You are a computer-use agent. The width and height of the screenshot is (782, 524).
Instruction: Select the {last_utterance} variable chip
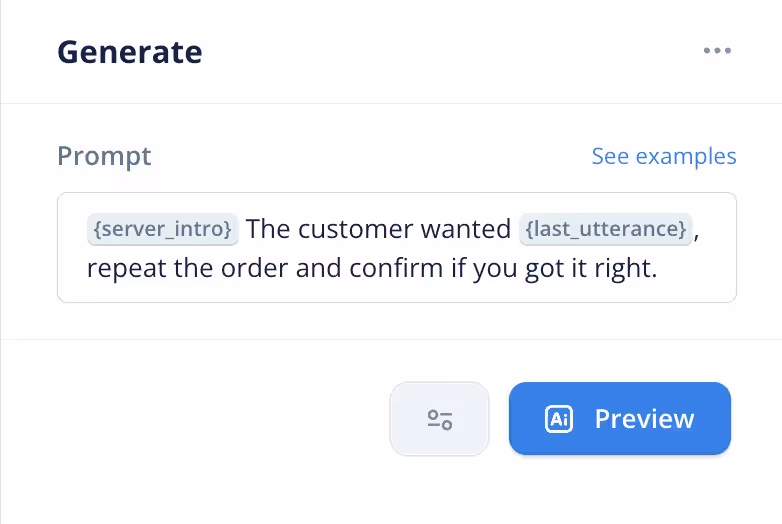(606, 229)
